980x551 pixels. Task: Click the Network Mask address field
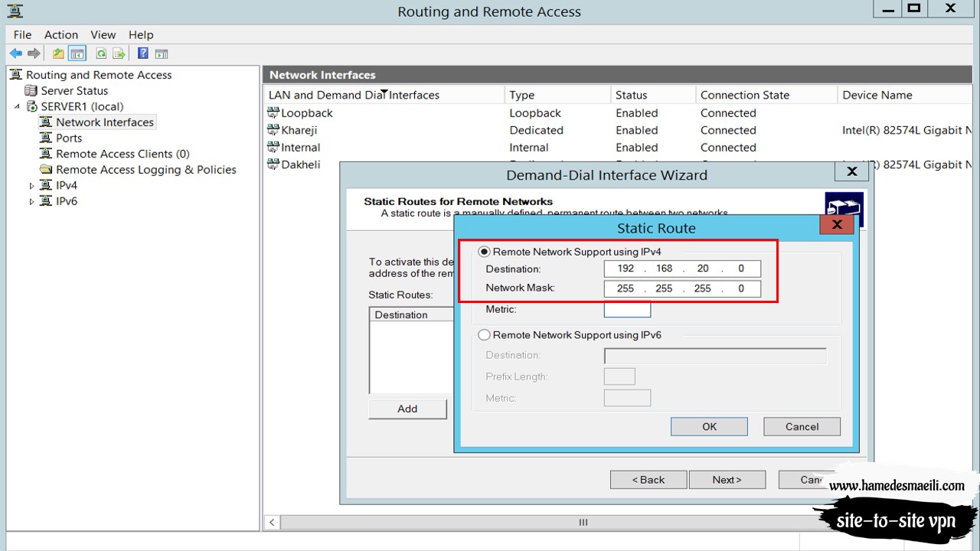point(682,289)
